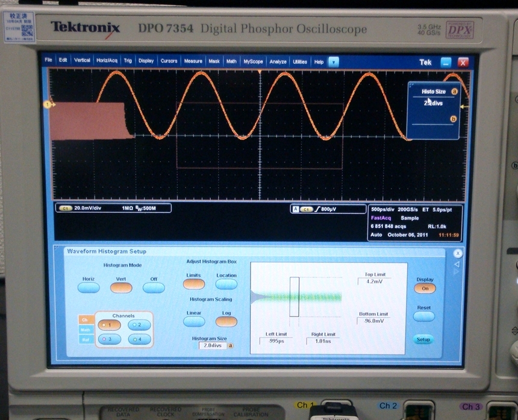Click the Top Limit value field

pos(374,282)
